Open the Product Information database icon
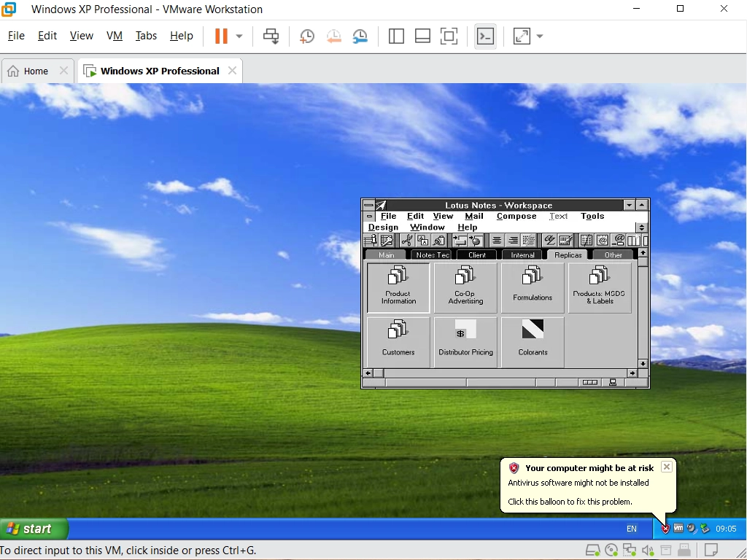 click(x=398, y=287)
